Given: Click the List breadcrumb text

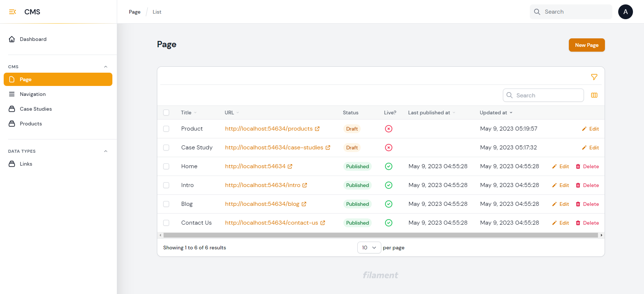Looking at the screenshot, I should [x=157, y=12].
